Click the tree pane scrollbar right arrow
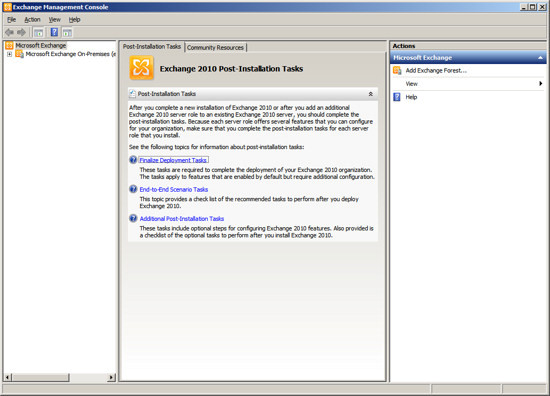Screen dimensions: 550x396 point(112,377)
